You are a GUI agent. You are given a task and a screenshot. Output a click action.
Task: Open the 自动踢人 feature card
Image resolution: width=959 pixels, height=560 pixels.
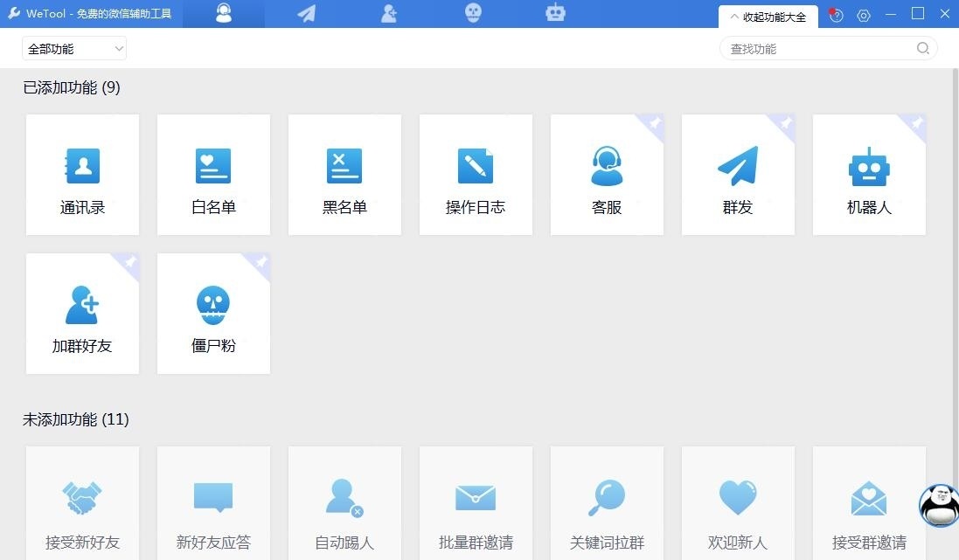coord(344,507)
